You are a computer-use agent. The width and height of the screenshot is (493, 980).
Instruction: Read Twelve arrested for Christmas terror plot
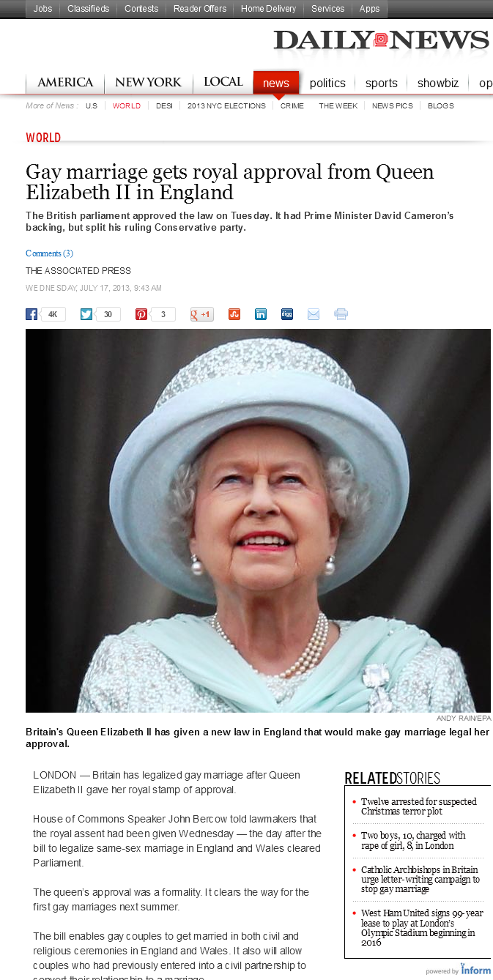(419, 806)
